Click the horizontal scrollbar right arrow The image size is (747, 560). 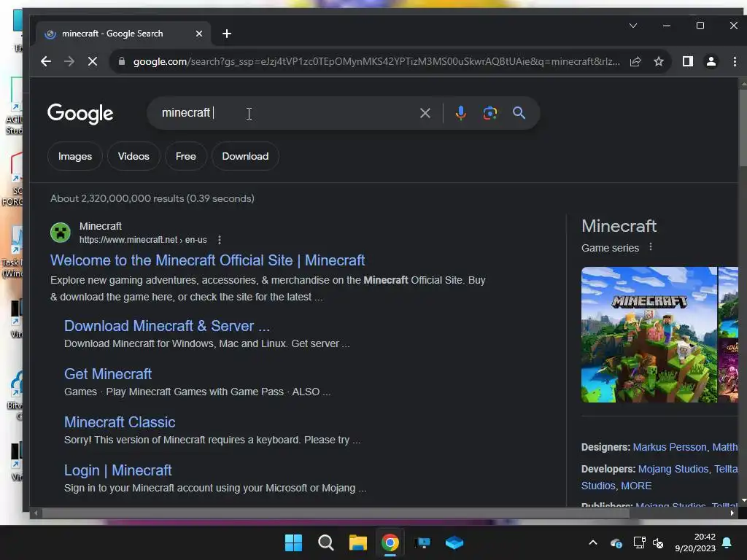pyautogui.click(x=732, y=513)
